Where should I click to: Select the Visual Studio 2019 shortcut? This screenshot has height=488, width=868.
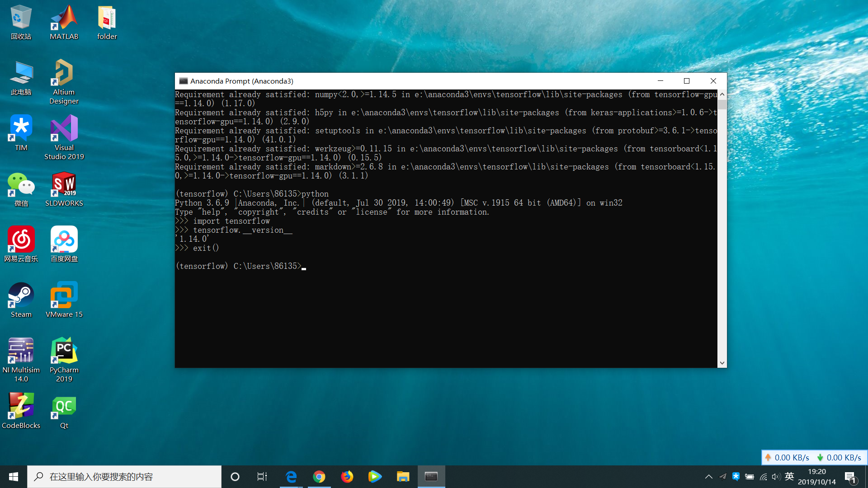[64, 129]
